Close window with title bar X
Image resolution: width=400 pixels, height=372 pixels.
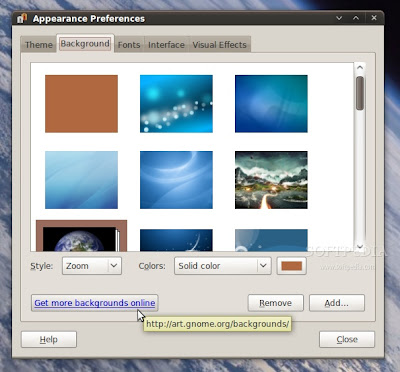pyautogui.click(x=374, y=18)
